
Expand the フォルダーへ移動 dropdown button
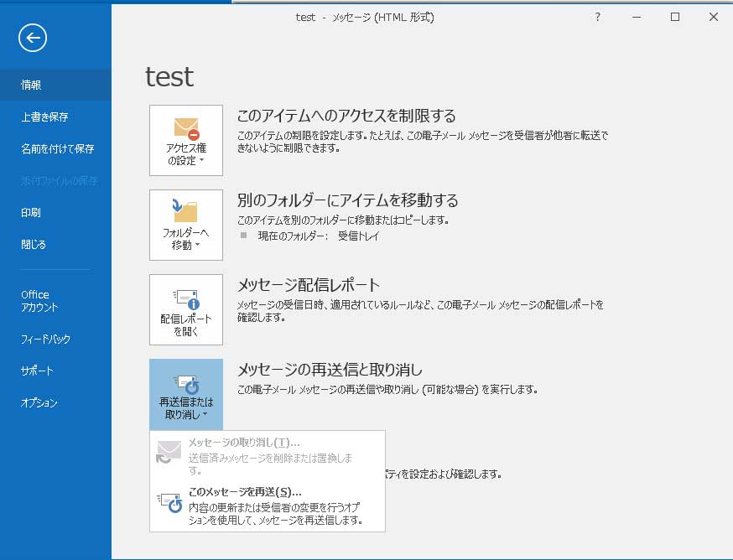pos(186,225)
